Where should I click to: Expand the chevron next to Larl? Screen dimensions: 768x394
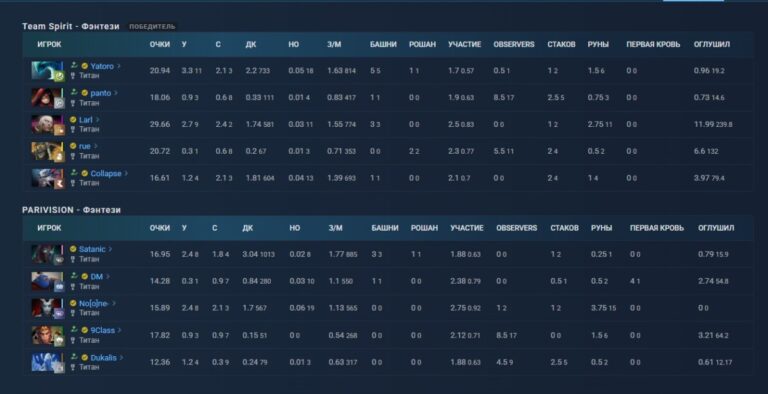click(97, 120)
